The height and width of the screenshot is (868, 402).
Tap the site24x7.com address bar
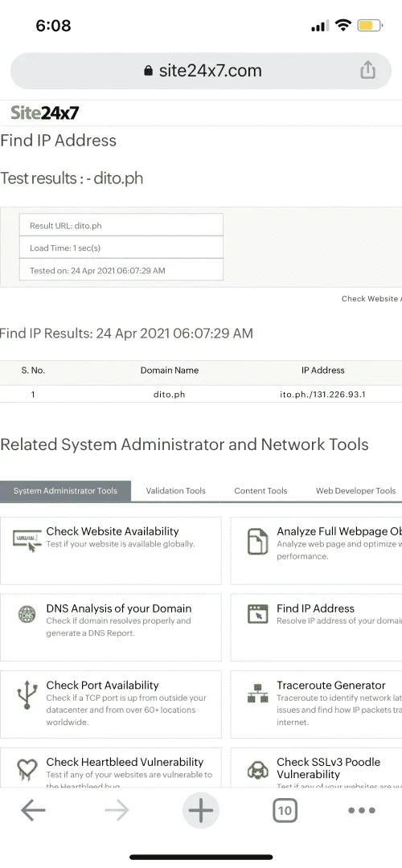pos(201,71)
